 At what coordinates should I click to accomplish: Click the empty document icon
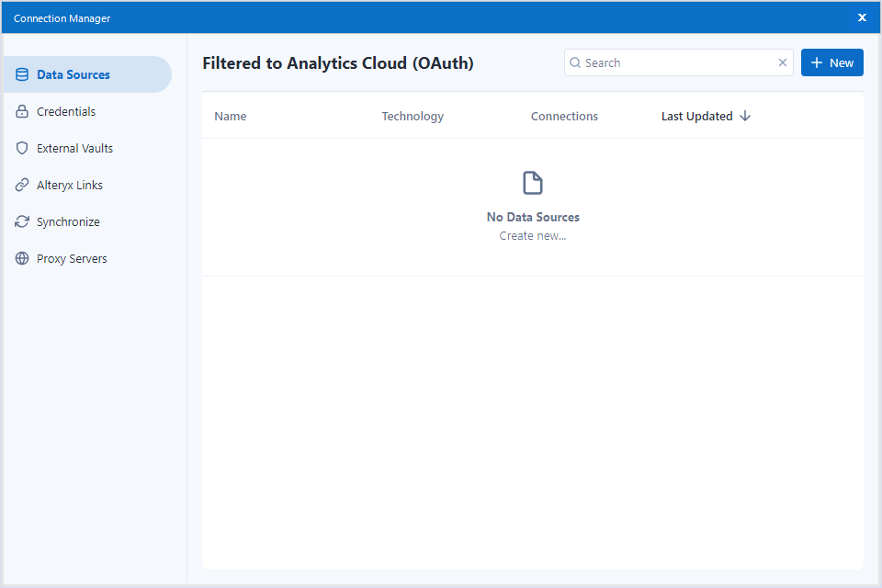point(533,183)
